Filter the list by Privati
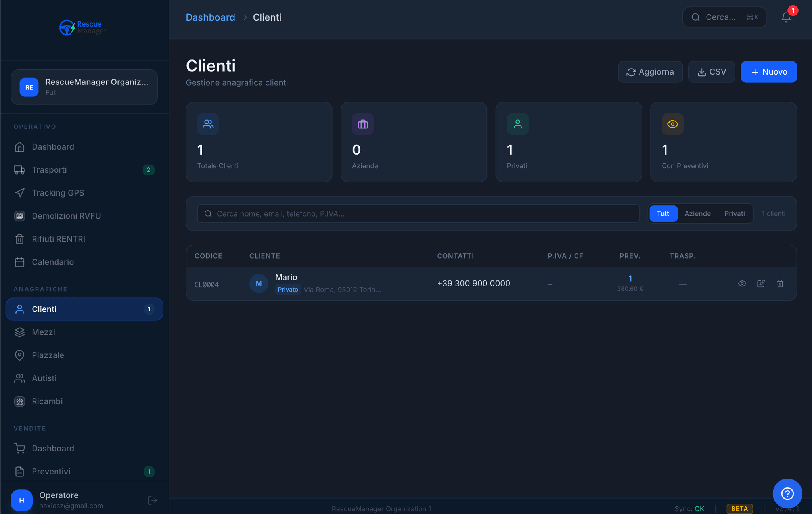 734,214
